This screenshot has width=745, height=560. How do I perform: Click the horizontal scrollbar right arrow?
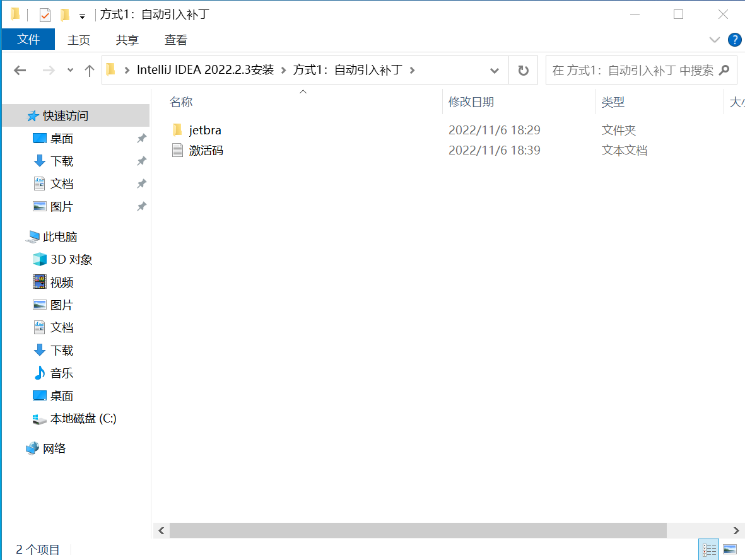click(736, 530)
